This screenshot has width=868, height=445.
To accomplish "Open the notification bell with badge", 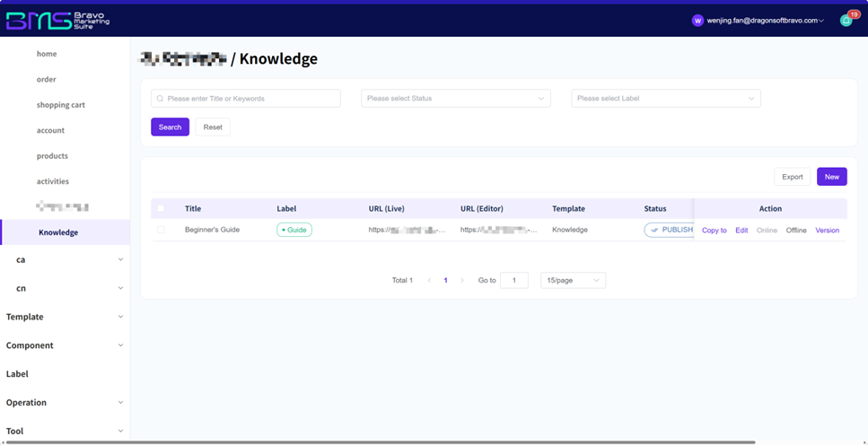I will point(846,21).
